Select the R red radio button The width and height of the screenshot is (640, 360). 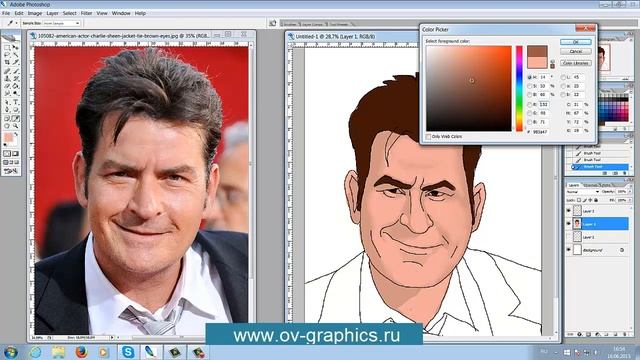(530, 104)
